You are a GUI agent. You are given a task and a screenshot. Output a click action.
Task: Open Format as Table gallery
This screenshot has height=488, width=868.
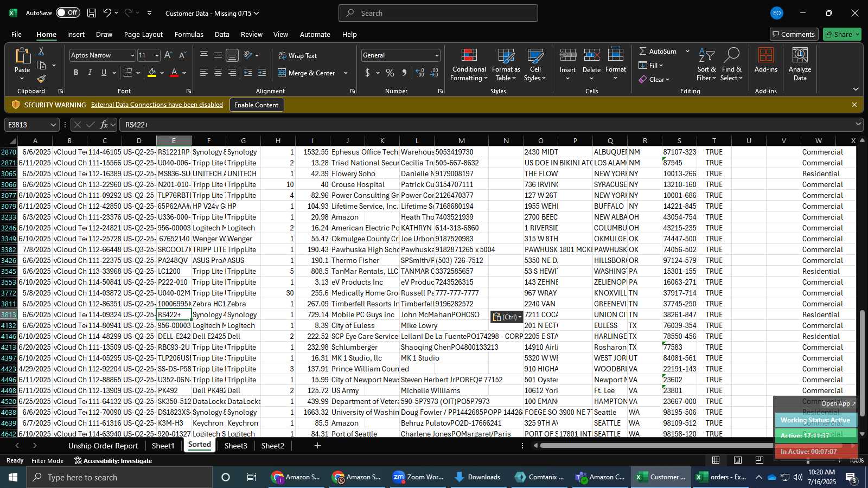coord(506,65)
